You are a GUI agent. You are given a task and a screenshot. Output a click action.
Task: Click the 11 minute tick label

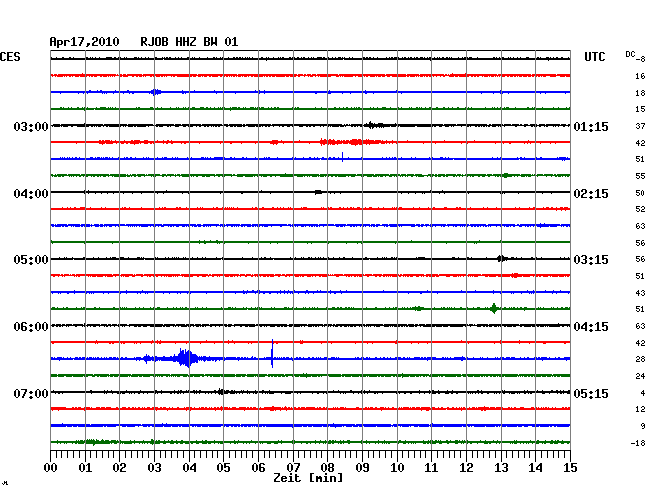(x=431, y=468)
